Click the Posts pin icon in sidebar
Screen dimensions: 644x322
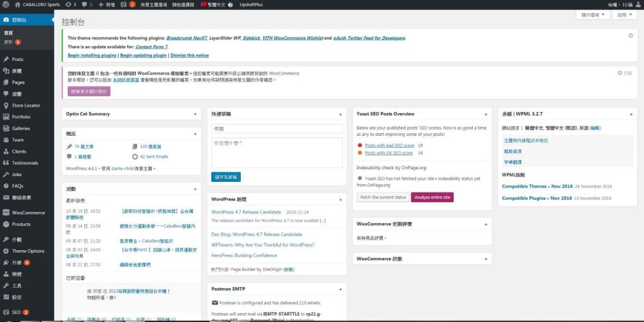click(6, 59)
